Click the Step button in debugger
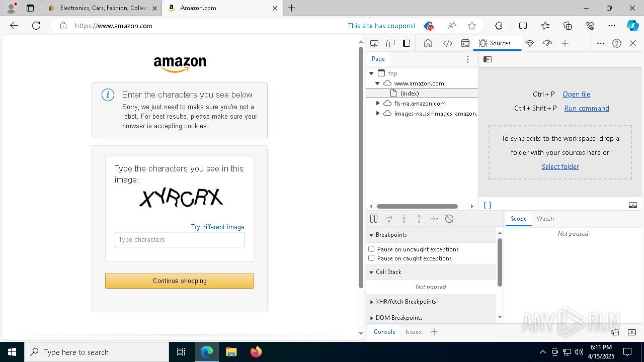This screenshot has width=644, height=362. [434, 219]
